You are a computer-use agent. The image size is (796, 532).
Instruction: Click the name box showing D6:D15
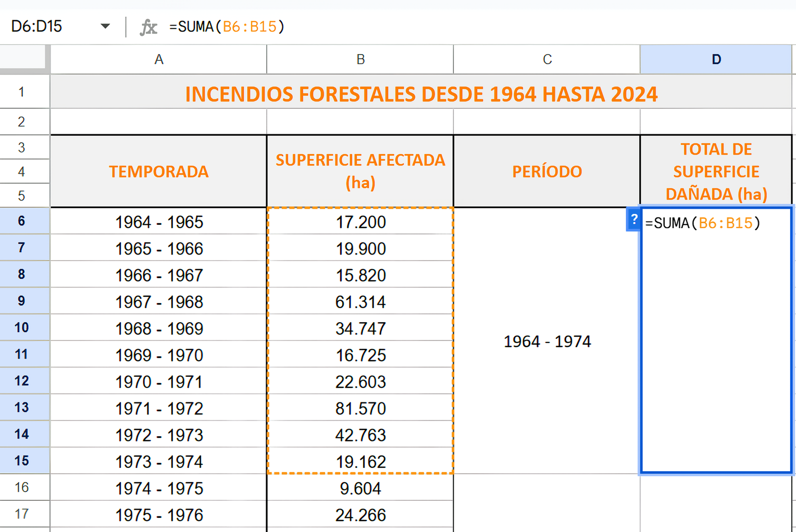(x=47, y=26)
